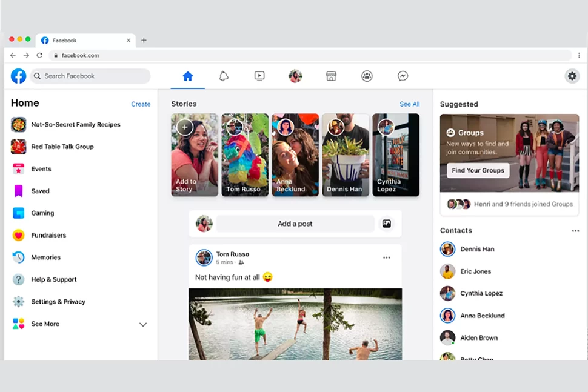This screenshot has width=588, height=392.
Task: Click the photo icon beside Add a post
Action: click(387, 224)
